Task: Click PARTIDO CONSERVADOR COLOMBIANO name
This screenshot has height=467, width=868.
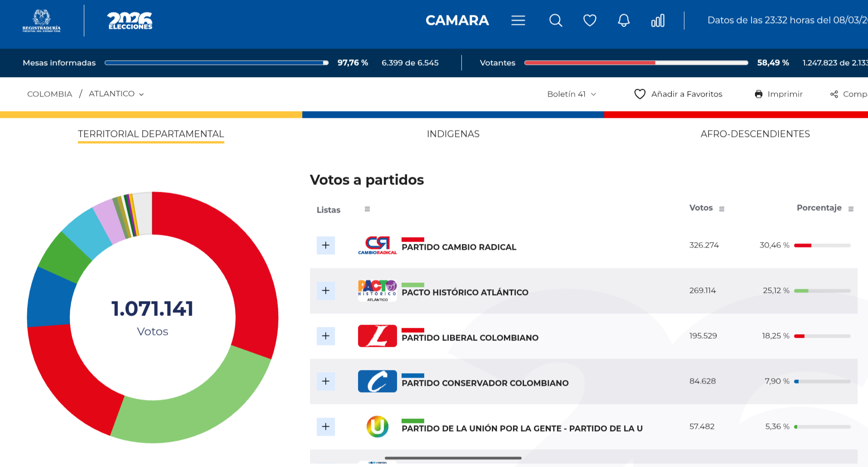Action: (x=485, y=383)
